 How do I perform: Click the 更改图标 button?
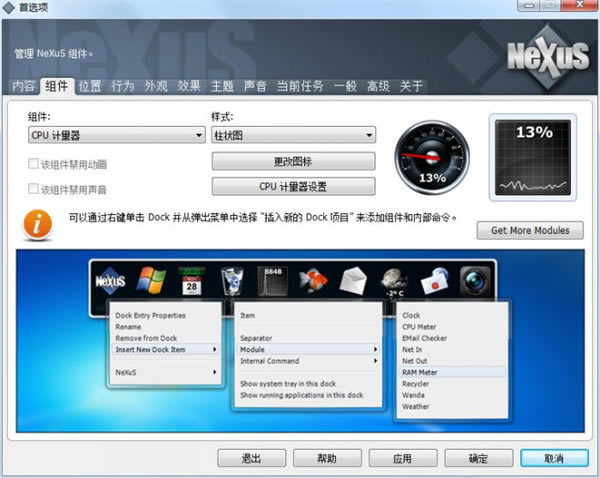(x=293, y=161)
